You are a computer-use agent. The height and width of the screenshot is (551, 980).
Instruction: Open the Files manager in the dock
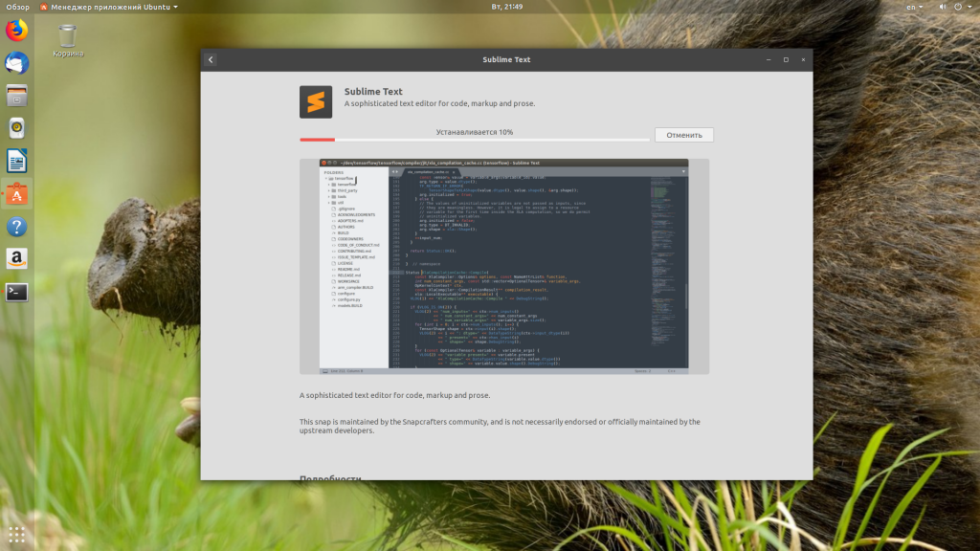point(17,96)
